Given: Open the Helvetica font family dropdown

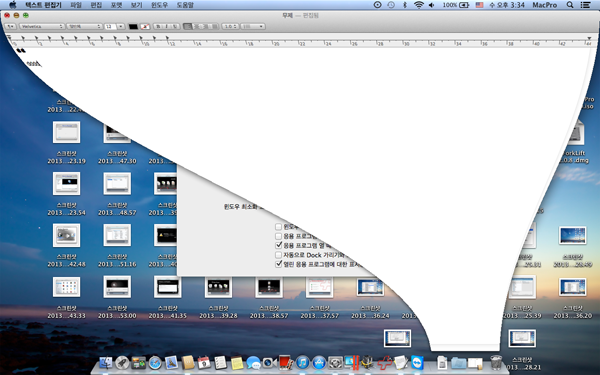Looking at the screenshot, I should click(42, 26).
